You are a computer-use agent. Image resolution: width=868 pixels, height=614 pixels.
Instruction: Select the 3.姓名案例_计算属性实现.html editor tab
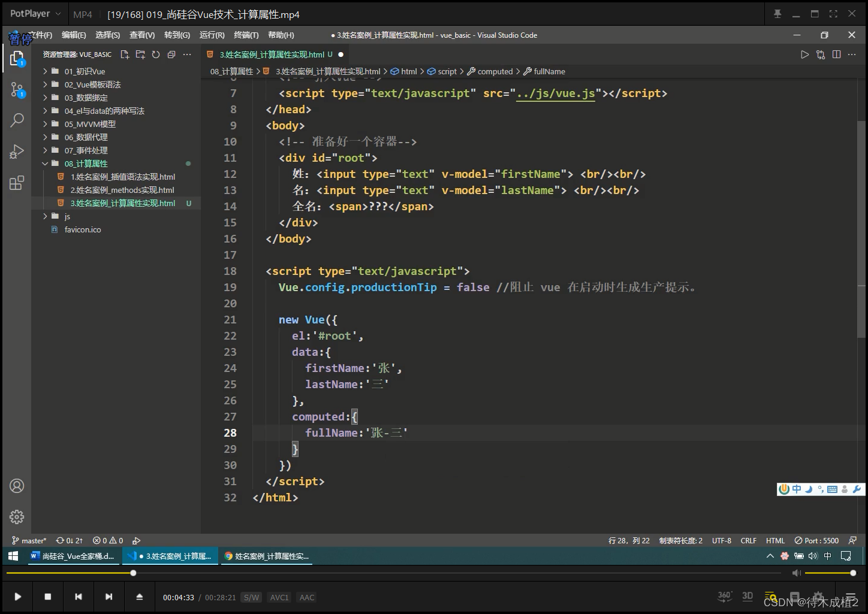tap(275, 55)
